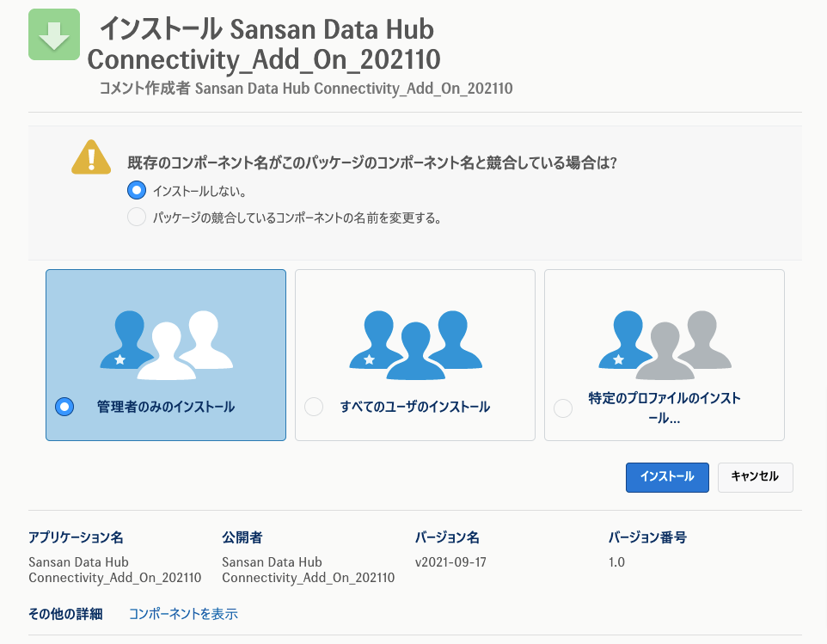Click the version name value v2021-09-17
The height and width of the screenshot is (644, 827).
450,562
